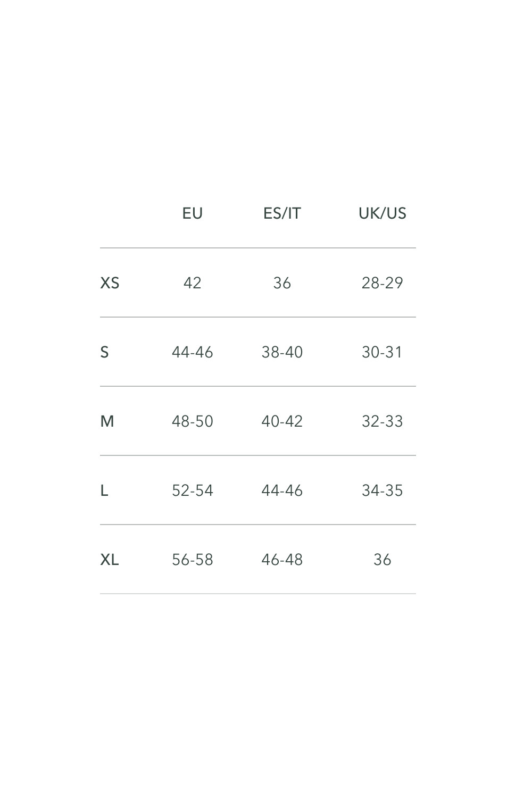The width and height of the screenshot is (532, 798).
Task: Select the ES/IT column header
Action: [x=282, y=213]
